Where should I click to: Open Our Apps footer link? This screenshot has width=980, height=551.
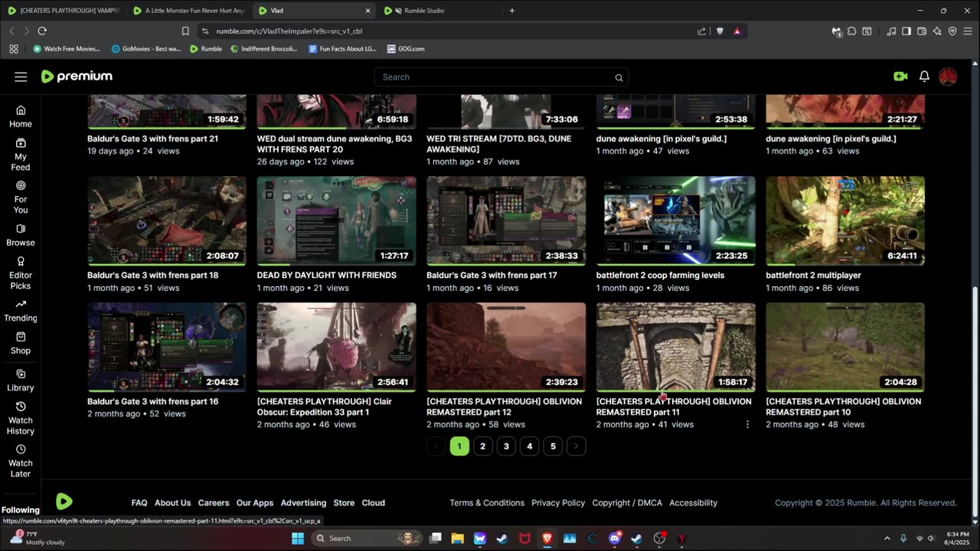(255, 503)
